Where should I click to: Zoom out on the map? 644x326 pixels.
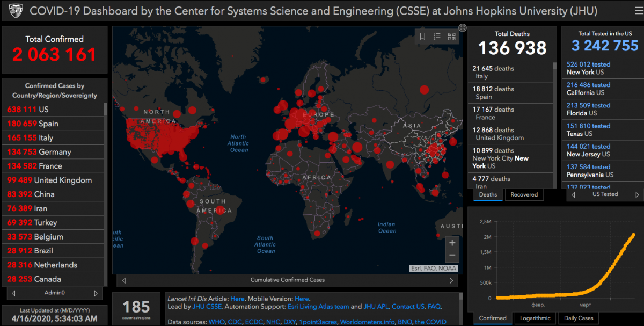pos(452,256)
